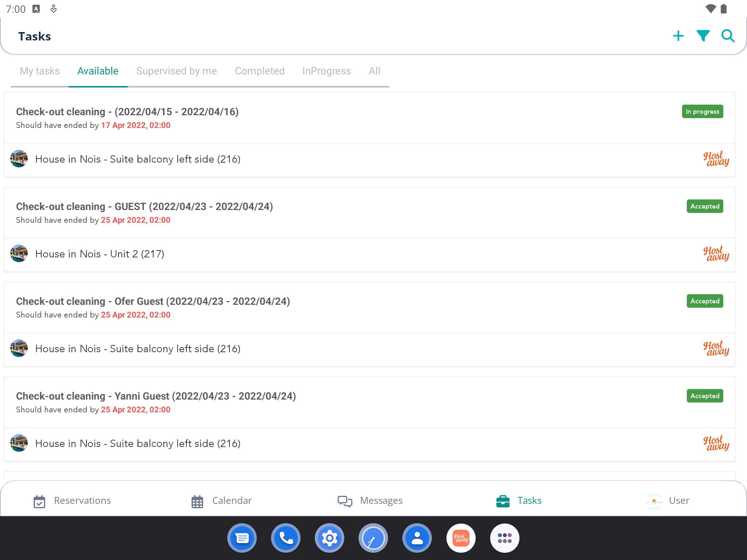Click the User avatar icon
Screen dimensions: 747x560
pyautogui.click(x=654, y=501)
